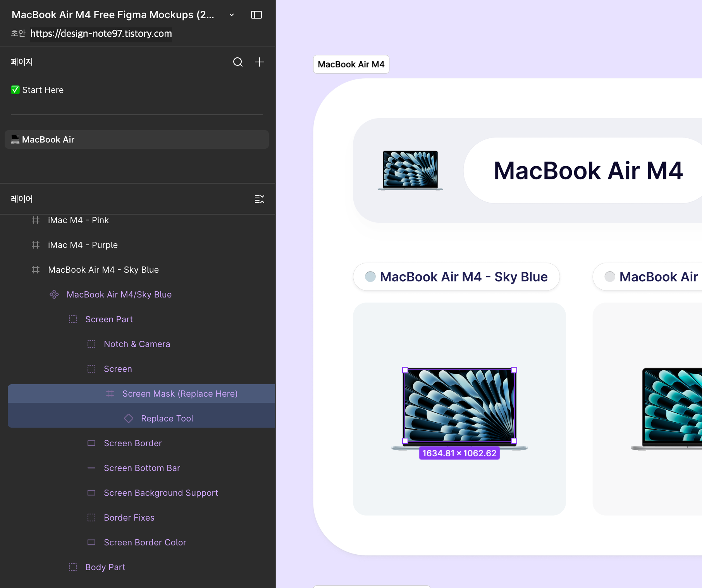Toggle the sidebar panel layout icon
The width and height of the screenshot is (702, 588).
coord(256,15)
